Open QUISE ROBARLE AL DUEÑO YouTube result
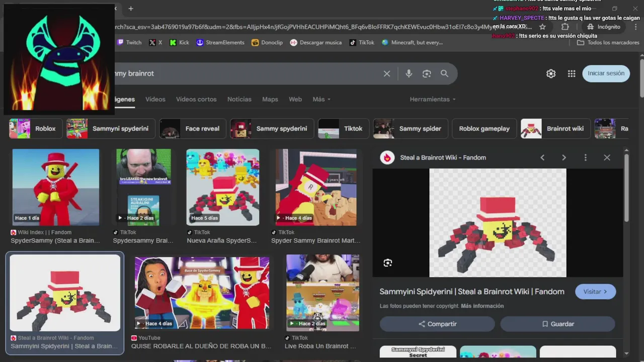 (202, 293)
